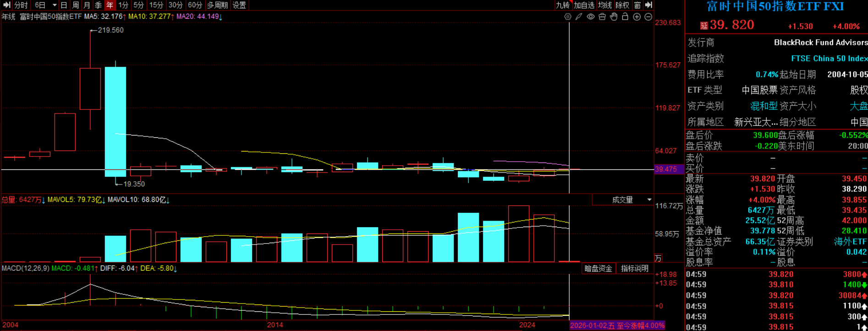Image resolution: width=868 pixels, height=331 pixels.
Task: Click the 2004-10-05 inception date
Action: click(x=847, y=75)
